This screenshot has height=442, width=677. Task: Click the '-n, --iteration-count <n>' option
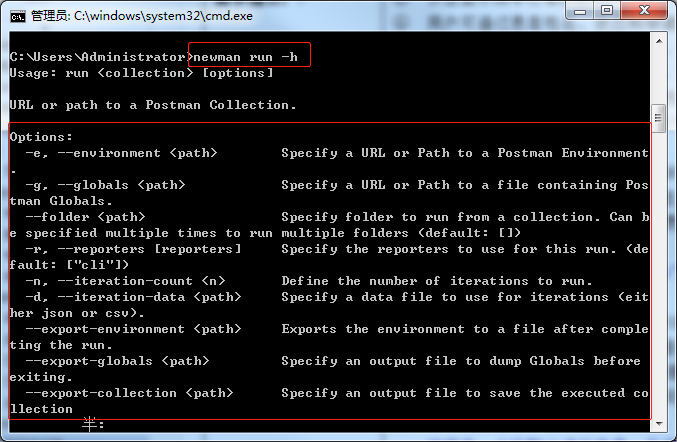pos(126,281)
